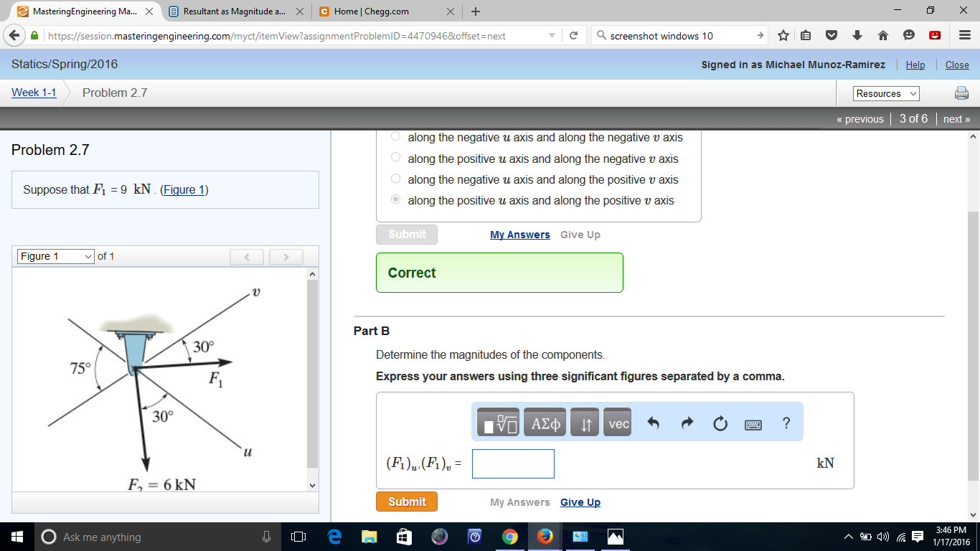Open the help question mark in answer toolbar

[786, 423]
